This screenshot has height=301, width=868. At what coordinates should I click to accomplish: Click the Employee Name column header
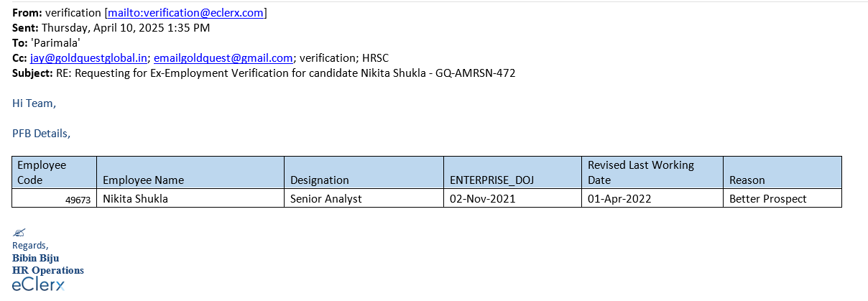coord(143,180)
